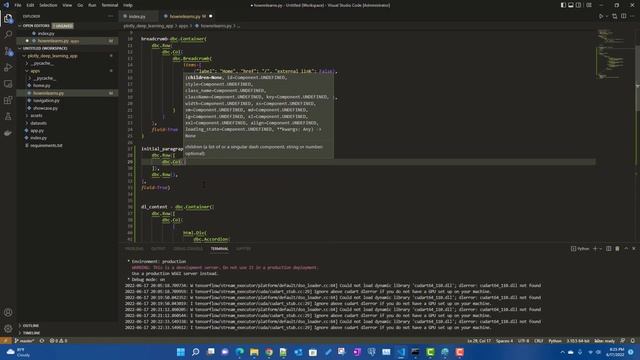
Task: Open the Accounts menu icon
Action: pos(8,313)
